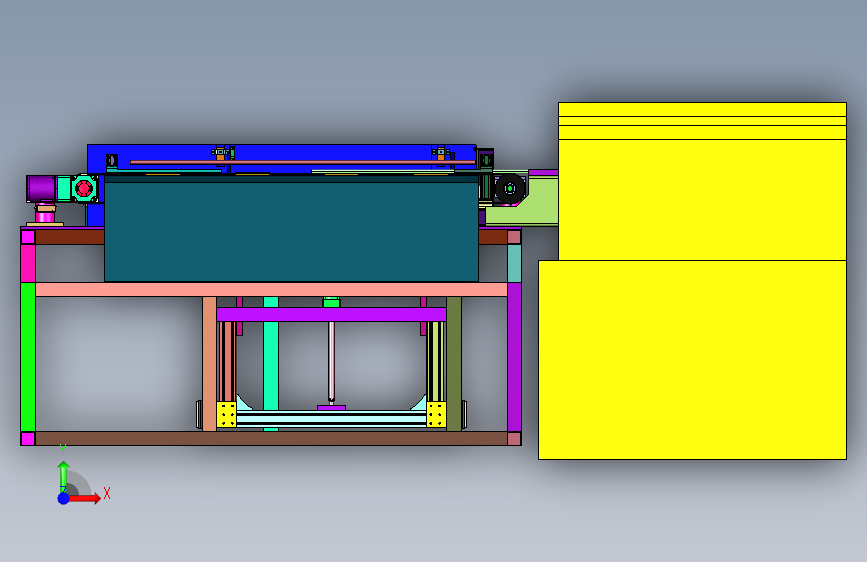Select the cyan-green vertical column
Image resolution: width=867 pixels, height=562 pixels.
(x=271, y=363)
